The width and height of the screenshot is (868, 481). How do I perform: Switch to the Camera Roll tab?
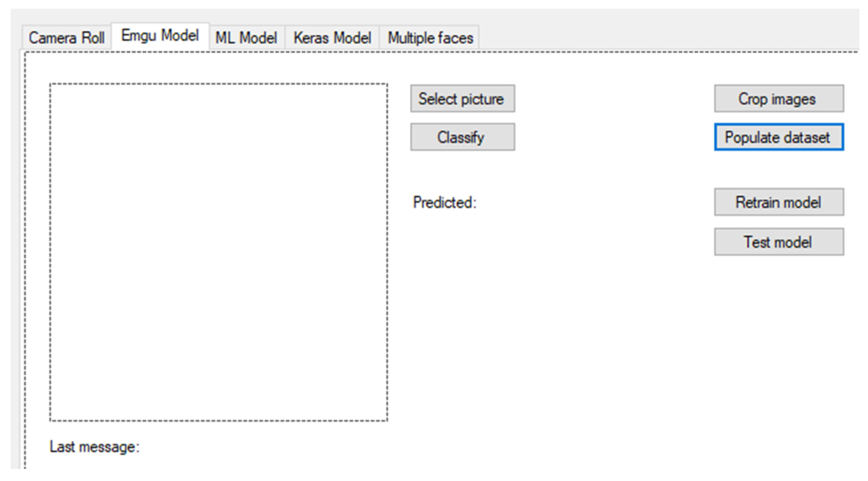pos(66,38)
